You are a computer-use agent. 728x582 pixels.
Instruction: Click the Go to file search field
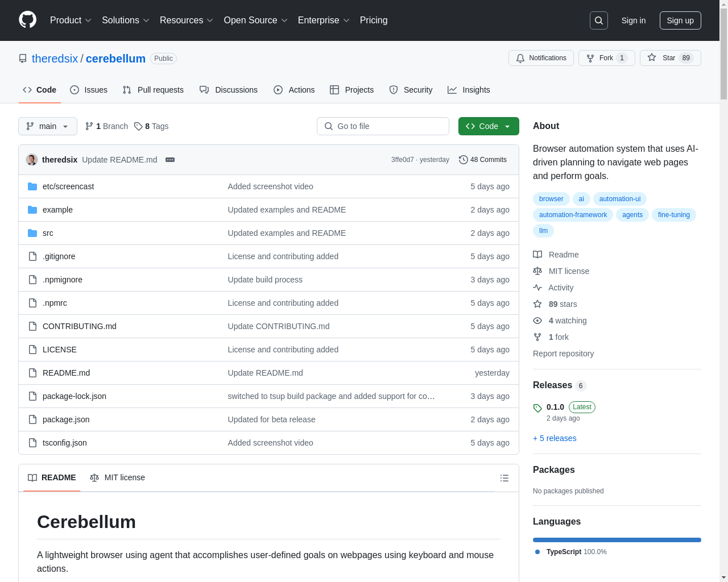pyautogui.click(x=383, y=126)
